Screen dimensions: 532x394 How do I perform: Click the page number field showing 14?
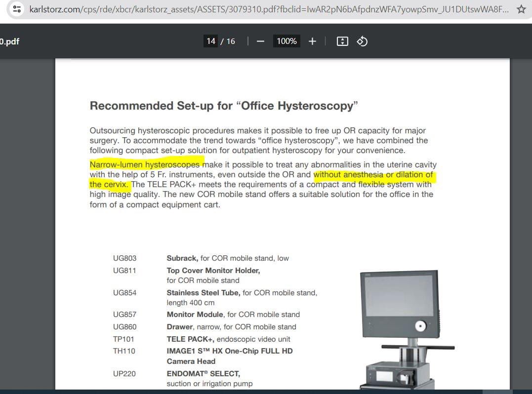point(211,41)
